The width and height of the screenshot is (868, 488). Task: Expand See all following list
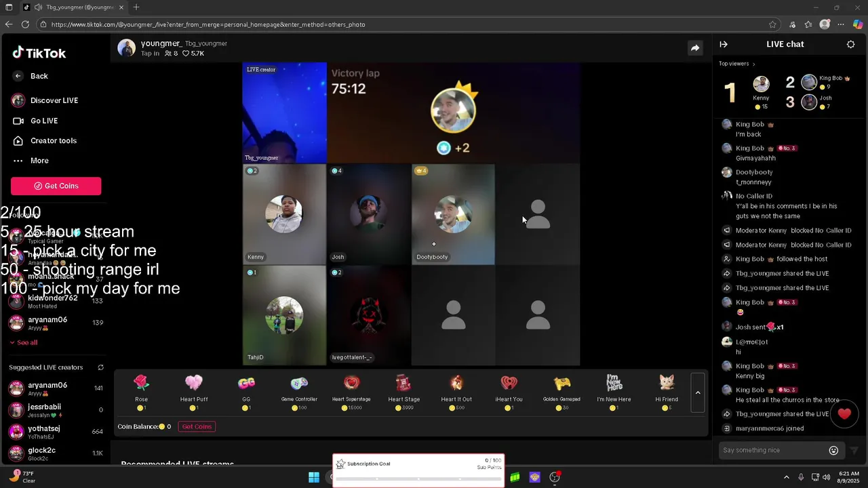point(24,342)
